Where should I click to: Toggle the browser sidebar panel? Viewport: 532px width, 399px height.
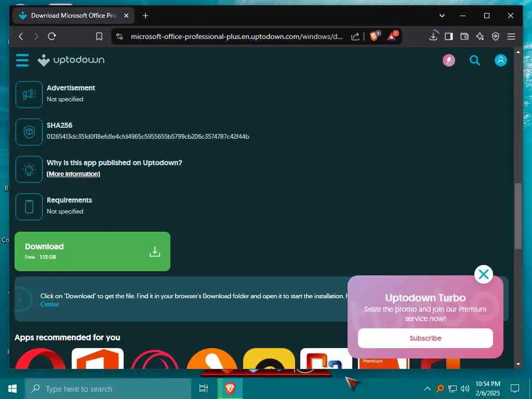[x=448, y=36]
